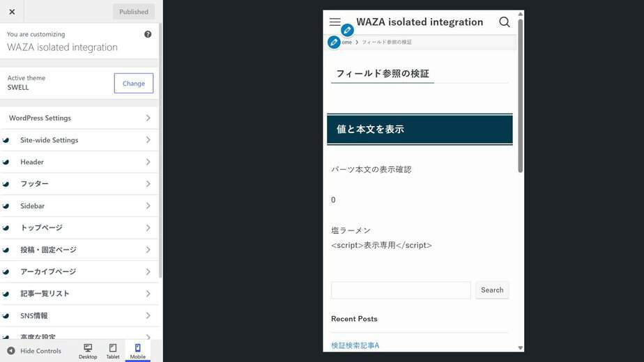Switch preview to Tablet device
Viewport: 644px width, 362px height.
(113, 352)
